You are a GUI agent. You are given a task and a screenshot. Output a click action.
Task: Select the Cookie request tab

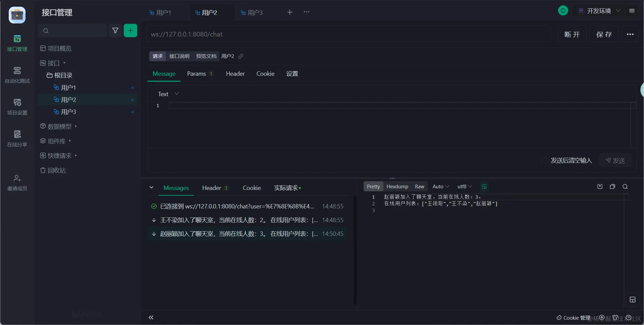click(265, 74)
